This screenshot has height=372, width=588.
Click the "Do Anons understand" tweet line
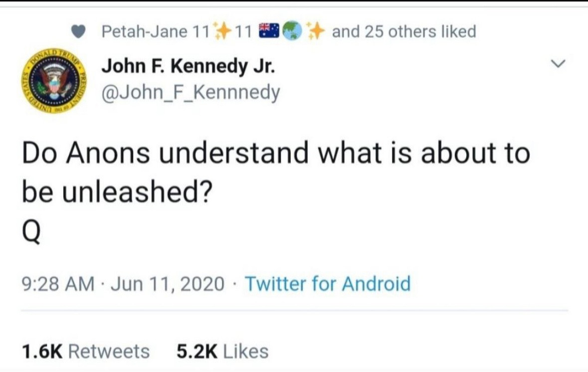point(275,153)
